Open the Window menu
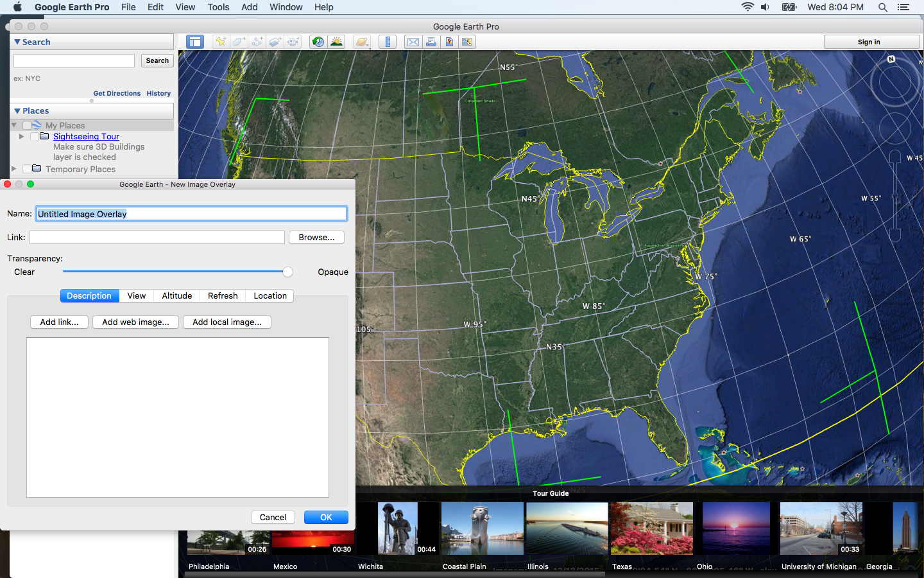Viewport: 924px width, 578px height. (x=286, y=7)
